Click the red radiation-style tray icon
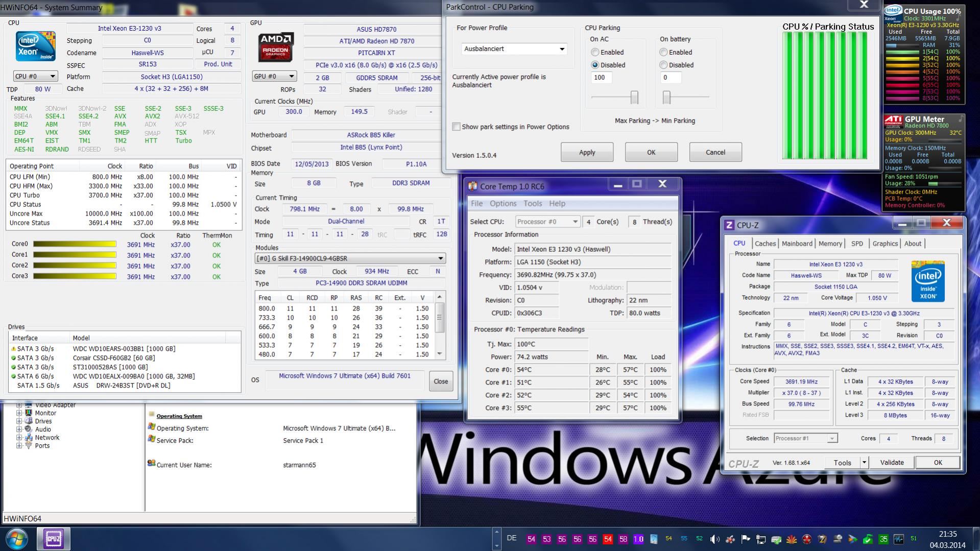 point(807,539)
